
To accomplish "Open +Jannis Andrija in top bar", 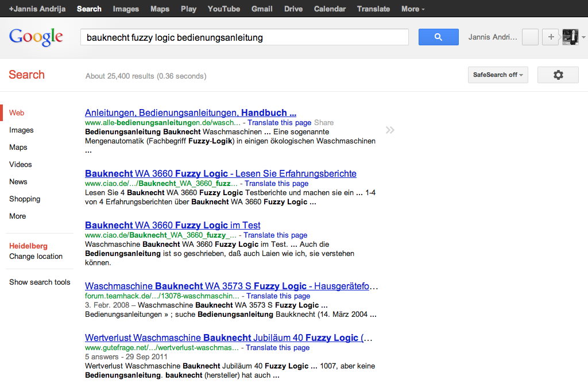I will tap(37, 9).
